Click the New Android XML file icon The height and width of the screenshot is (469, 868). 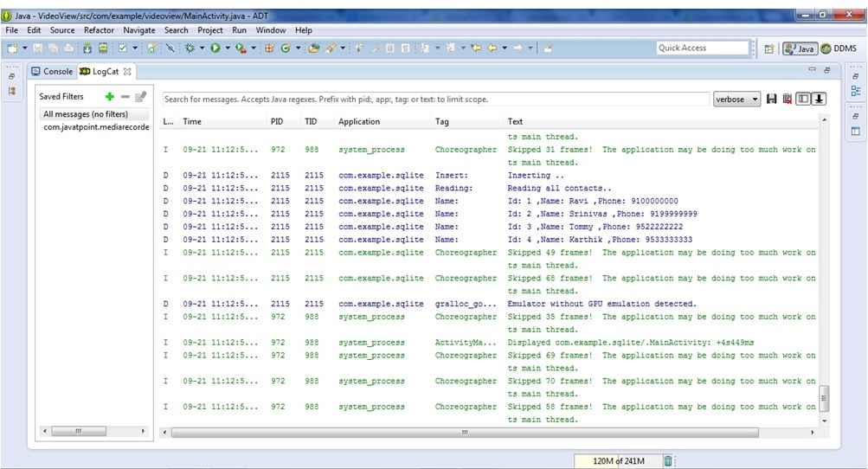click(151, 48)
